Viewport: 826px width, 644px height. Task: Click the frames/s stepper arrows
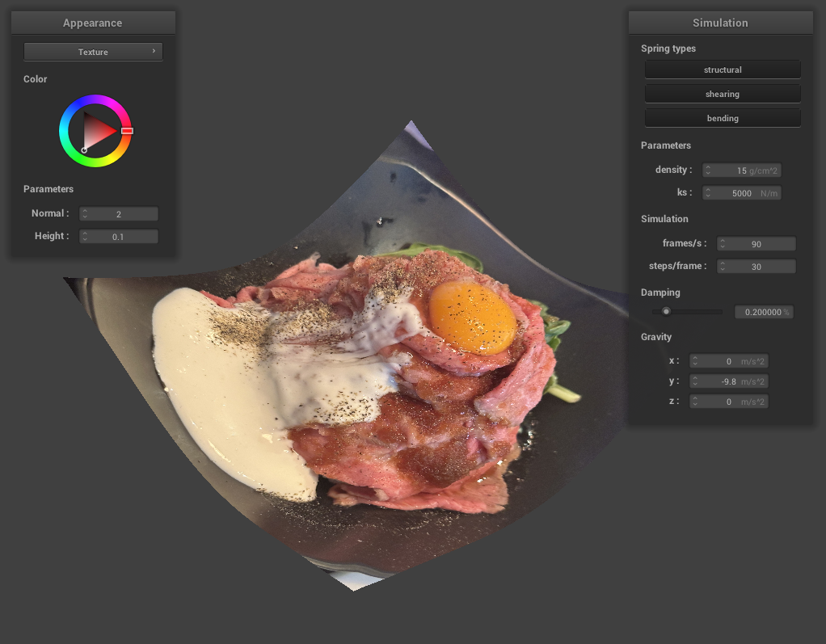[723, 244]
